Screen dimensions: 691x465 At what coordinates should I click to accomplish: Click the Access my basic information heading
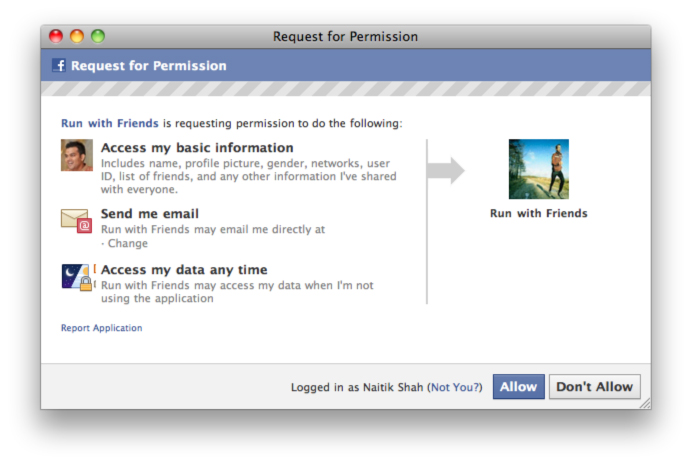tap(197, 148)
